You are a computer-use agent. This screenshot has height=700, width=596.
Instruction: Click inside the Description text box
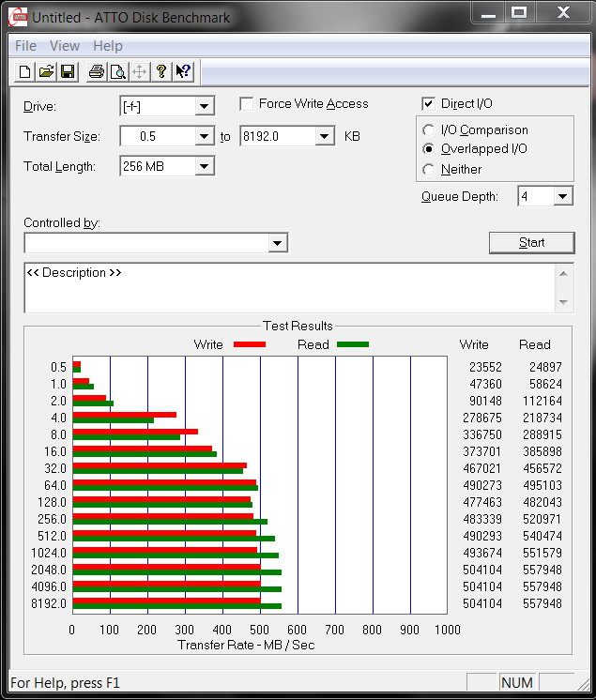tap(282, 287)
